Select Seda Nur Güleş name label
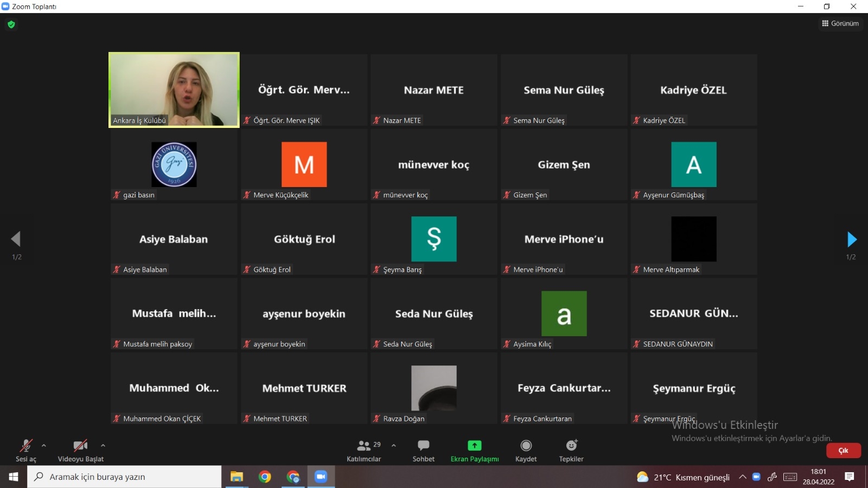This screenshot has height=488, width=868. tap(407, 344)
